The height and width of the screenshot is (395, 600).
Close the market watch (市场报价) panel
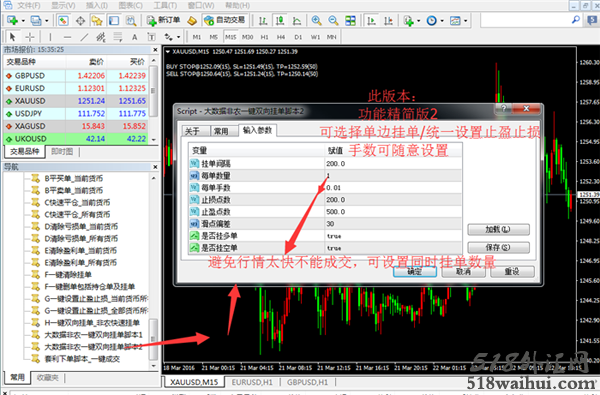click(x=155, y=50)
